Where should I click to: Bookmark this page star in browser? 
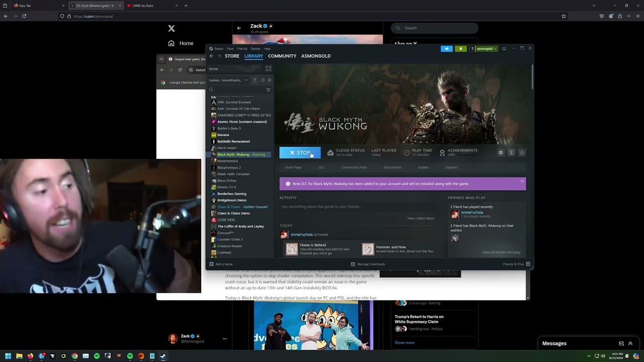coord(563,16)
